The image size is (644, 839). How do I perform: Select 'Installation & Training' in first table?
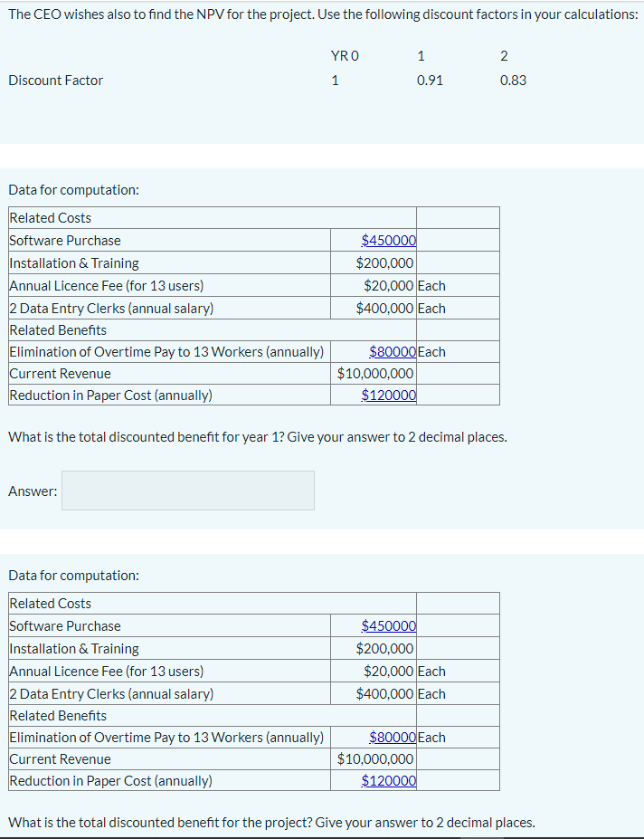point(74,262)
